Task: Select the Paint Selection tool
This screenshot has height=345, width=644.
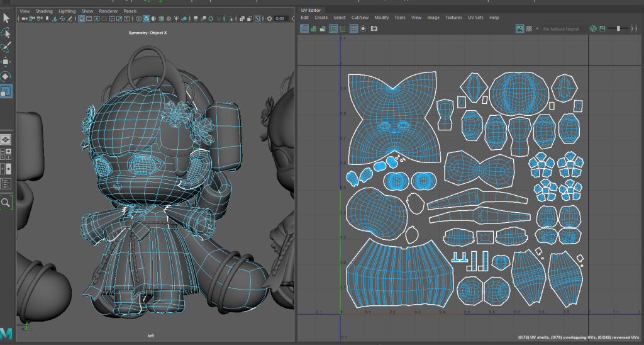Action: click(x=6, y=47)
